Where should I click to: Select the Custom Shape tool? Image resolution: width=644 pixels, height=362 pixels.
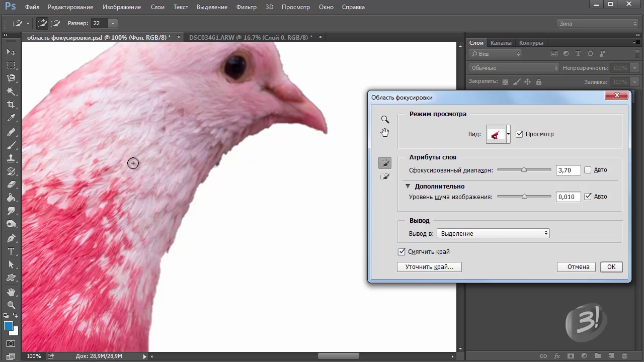tap(11, 278)
